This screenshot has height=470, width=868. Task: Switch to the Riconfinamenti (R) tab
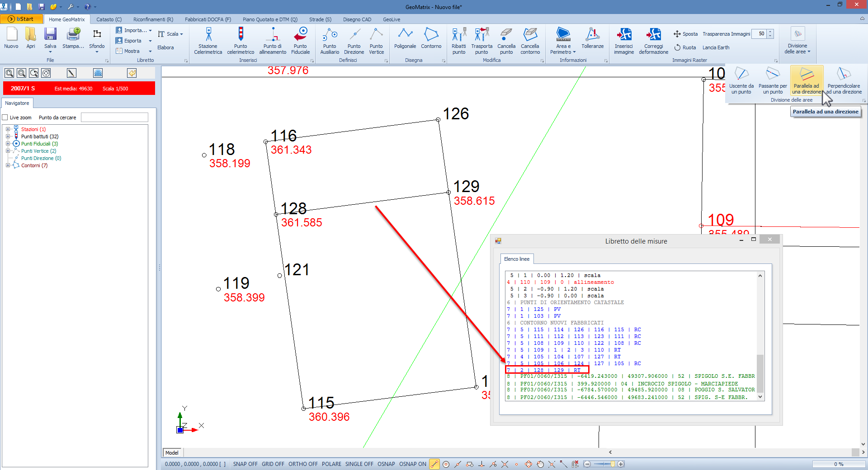coord(153,19)
